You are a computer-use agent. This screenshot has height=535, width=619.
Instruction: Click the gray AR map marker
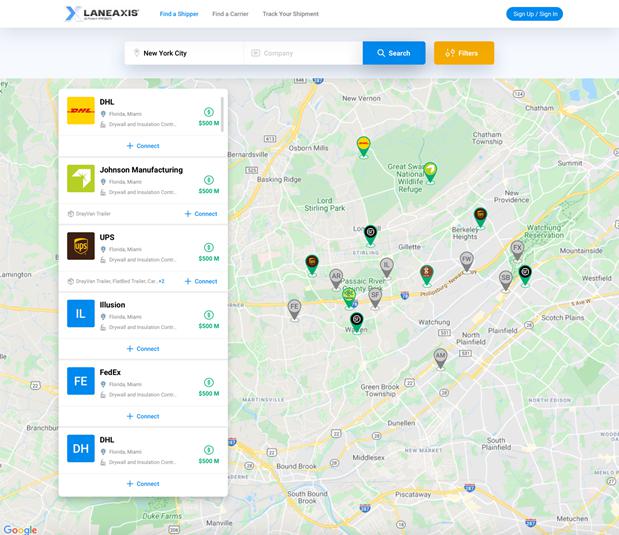(336, 276)
